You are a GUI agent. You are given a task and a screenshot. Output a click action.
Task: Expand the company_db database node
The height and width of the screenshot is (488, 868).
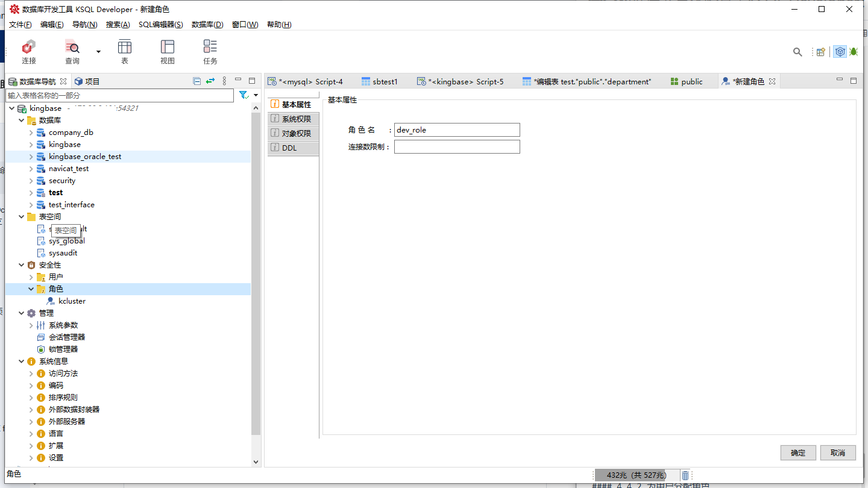[x=31, y=133]
